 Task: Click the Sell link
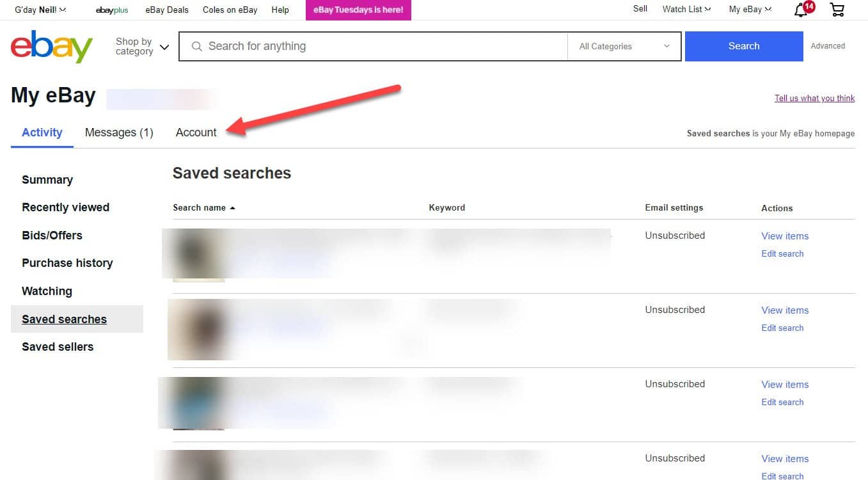[640, 9]
